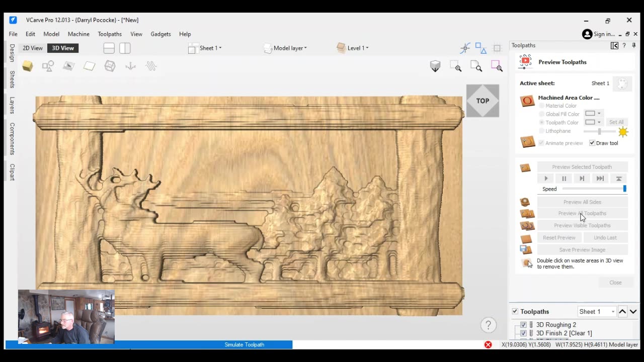Click the Toolpaths panel help question mark
This screenshot has height=362, width=644.
click(x=624, y=45)
